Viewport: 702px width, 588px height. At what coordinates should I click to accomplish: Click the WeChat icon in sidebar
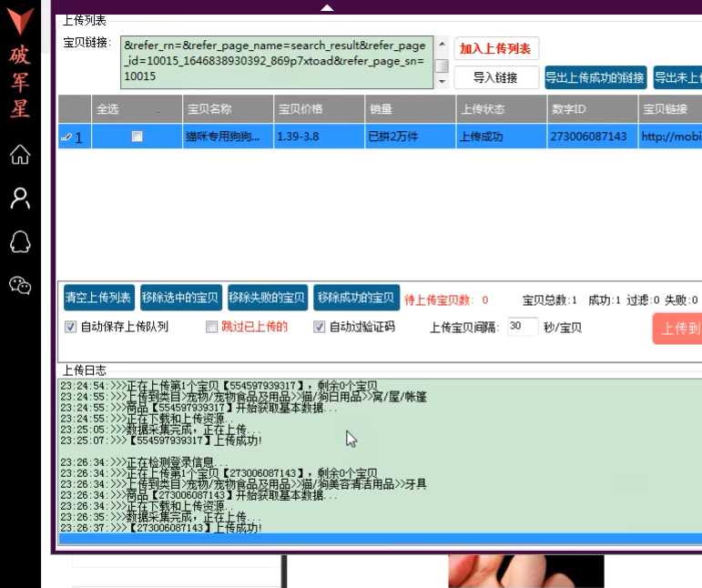(x=20, y=285)
